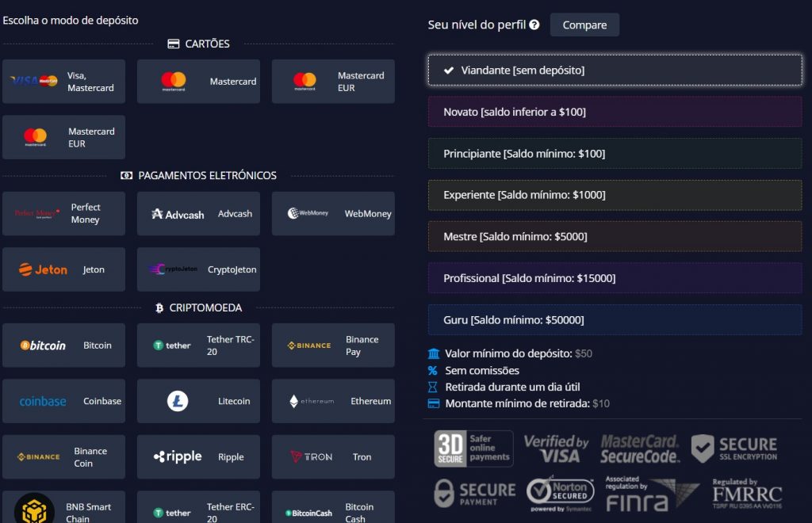Select Tether TRC-20 deposit option

coord(198,345)
